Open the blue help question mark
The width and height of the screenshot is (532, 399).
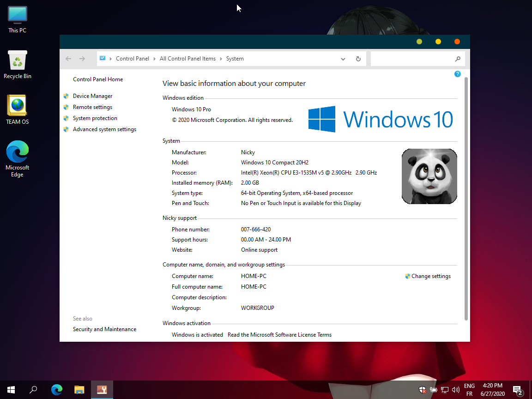pos(457,74)
